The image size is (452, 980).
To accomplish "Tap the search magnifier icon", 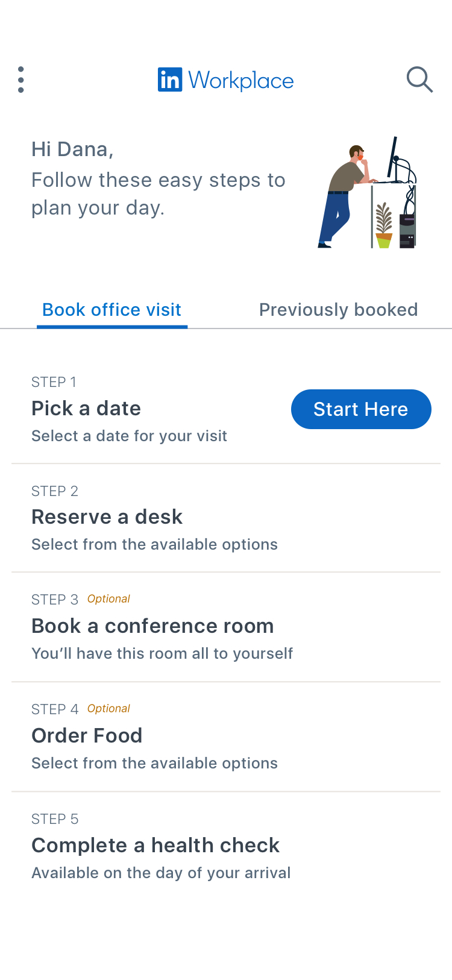I will click(419, 80).
